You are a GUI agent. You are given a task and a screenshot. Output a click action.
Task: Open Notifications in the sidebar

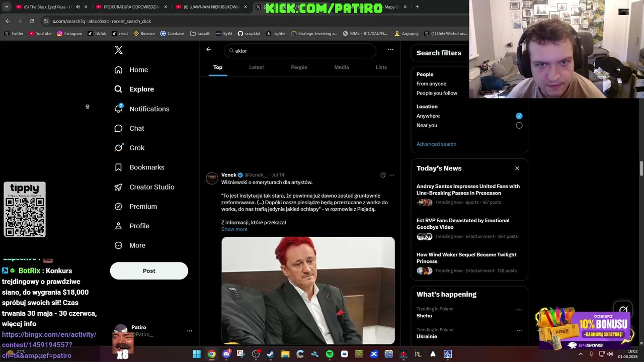tap(142, 109)
